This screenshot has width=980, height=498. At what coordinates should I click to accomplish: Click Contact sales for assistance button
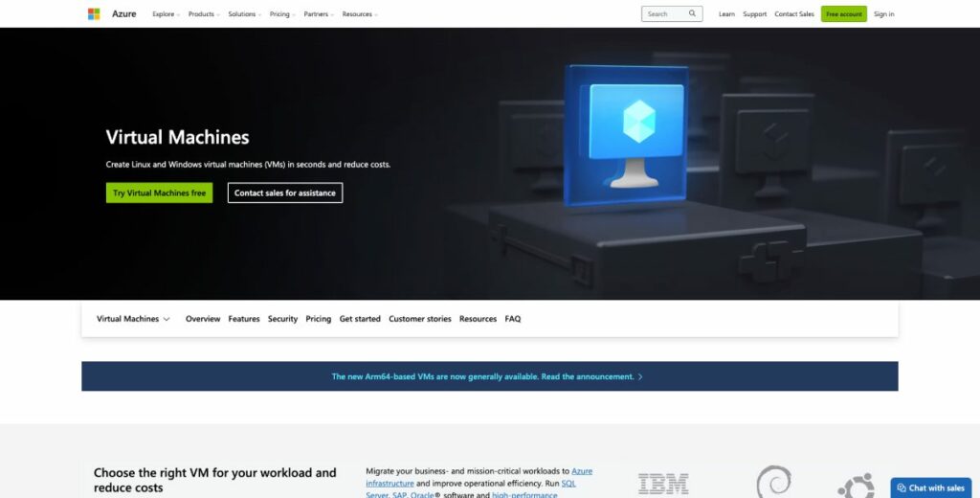285,192
